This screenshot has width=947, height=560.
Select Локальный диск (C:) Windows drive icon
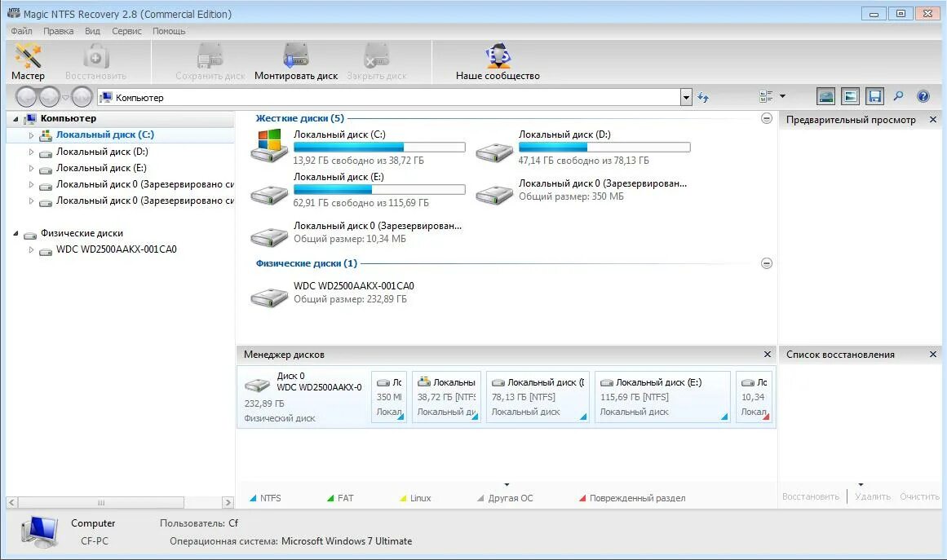[268, 146]
